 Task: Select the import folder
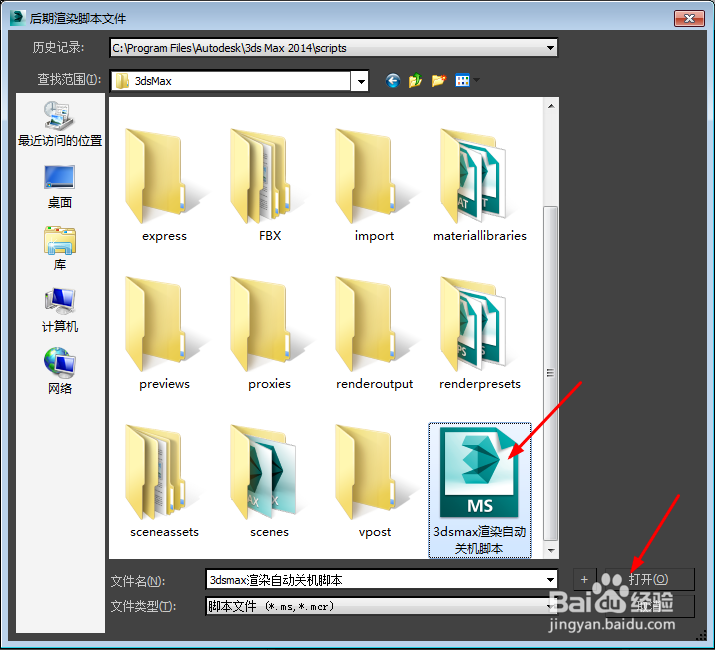click(x=374, y=185)
